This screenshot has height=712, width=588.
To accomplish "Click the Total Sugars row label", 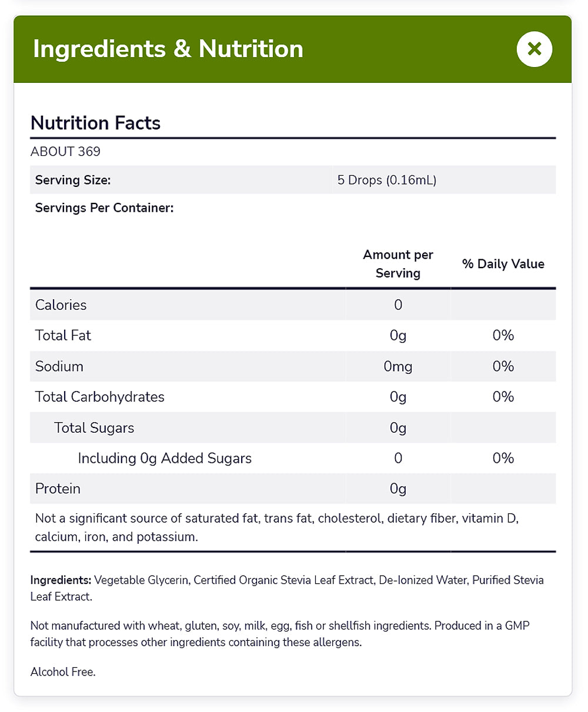I will coord(94,427).
